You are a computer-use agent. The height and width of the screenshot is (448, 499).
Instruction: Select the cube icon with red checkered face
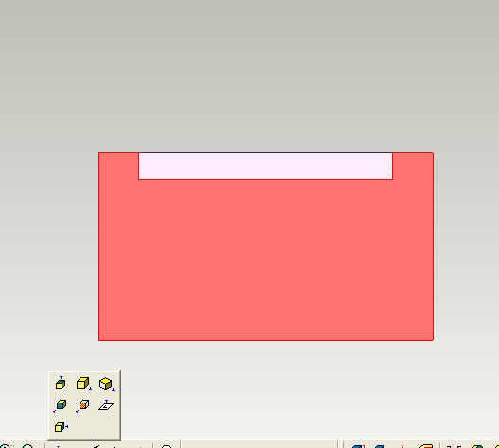[82, 405]
